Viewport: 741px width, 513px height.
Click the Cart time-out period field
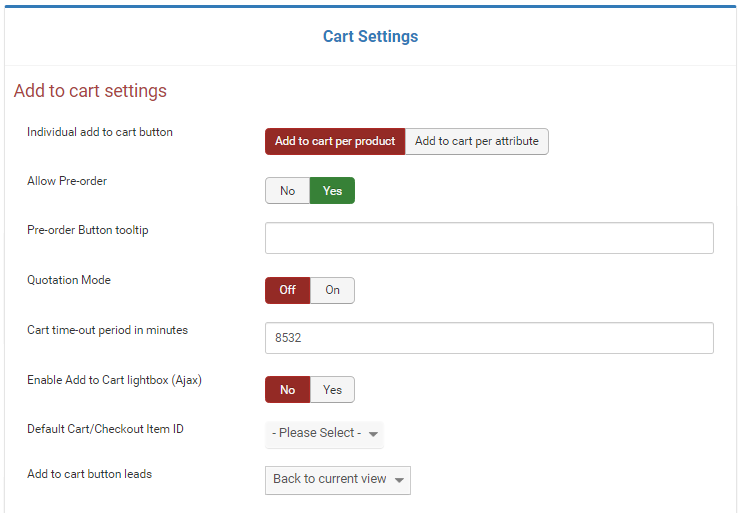pyautogui.click(x=489, y=338)
